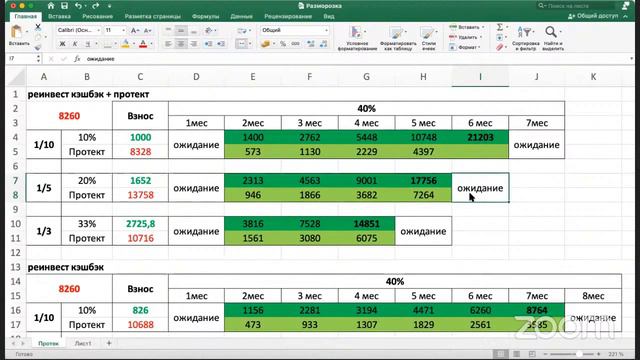Expand the Вставить cells dropdown

483,27
